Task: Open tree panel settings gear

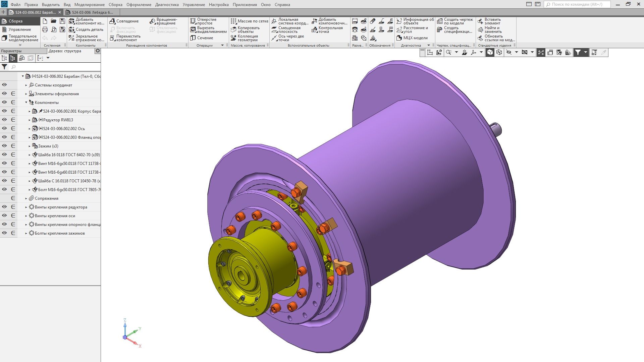Action: 97,51
